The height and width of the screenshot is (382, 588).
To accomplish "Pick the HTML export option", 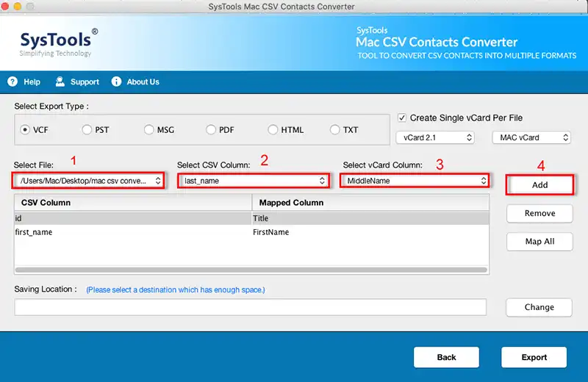I will click(273, 130).
